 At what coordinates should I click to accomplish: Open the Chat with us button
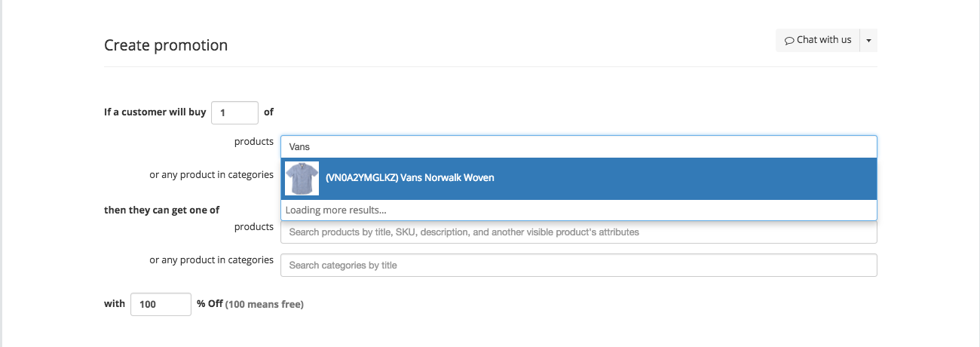coord(818,41)
